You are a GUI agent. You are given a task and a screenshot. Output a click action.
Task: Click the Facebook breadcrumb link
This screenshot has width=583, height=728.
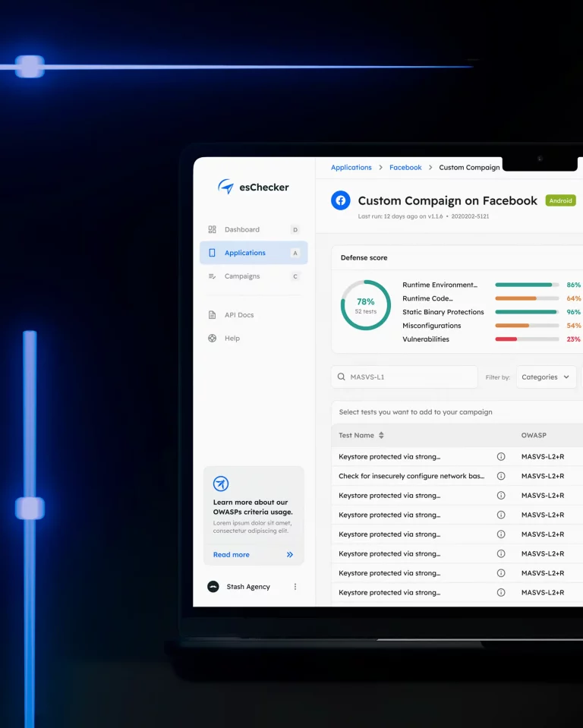click(x=405, y=168)
